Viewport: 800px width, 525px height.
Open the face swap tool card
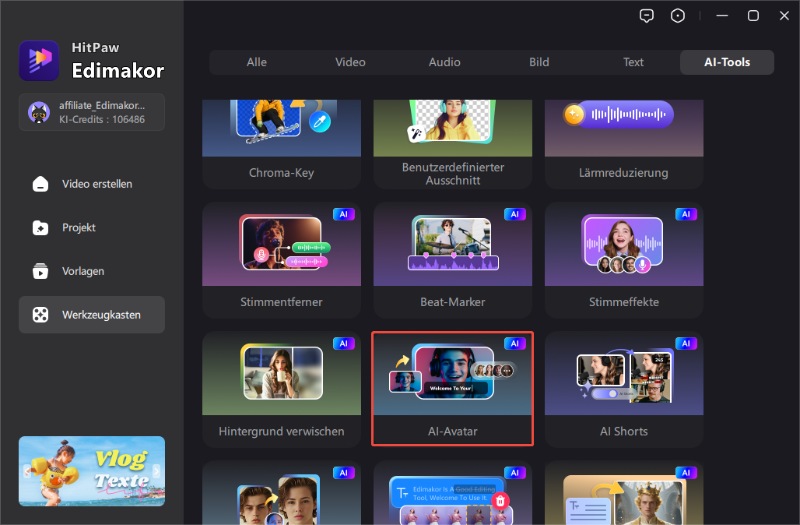282,493
